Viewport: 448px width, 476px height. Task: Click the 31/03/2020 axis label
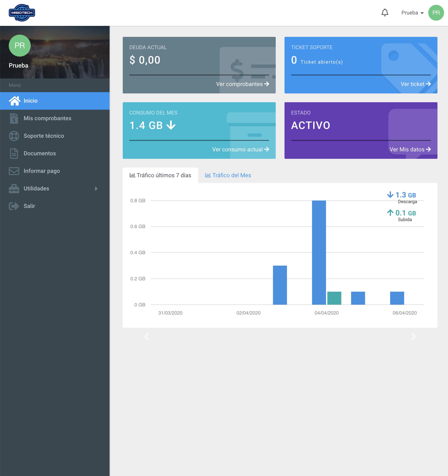pos(170,313)
